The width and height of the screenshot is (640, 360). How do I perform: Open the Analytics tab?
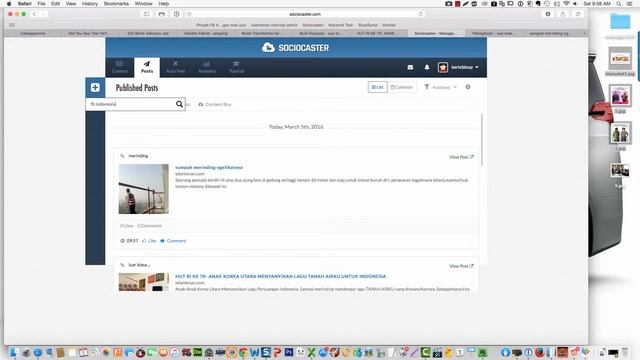207,67
